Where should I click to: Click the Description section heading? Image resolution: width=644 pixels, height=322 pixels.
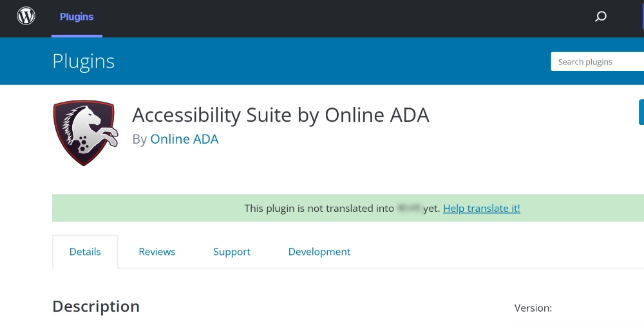pos(96,307)
